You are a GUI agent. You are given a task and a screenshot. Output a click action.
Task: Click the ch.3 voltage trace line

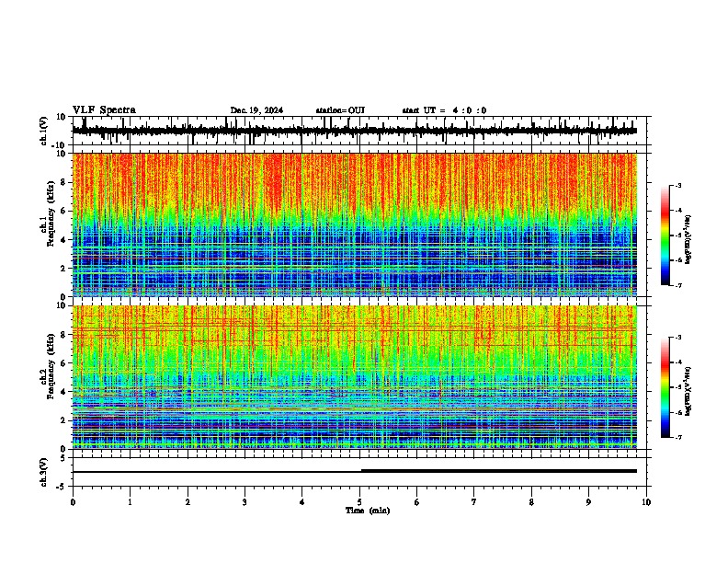click(x=354, y=471)
